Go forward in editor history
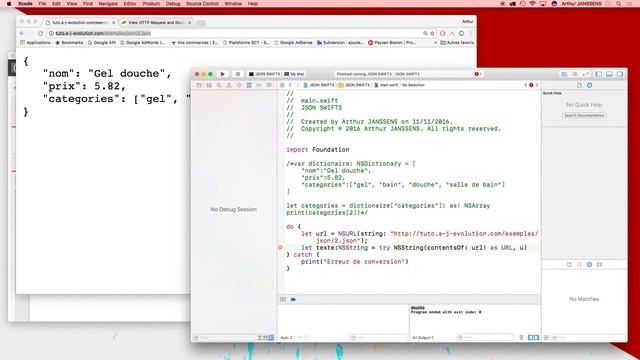 point(298,85)
